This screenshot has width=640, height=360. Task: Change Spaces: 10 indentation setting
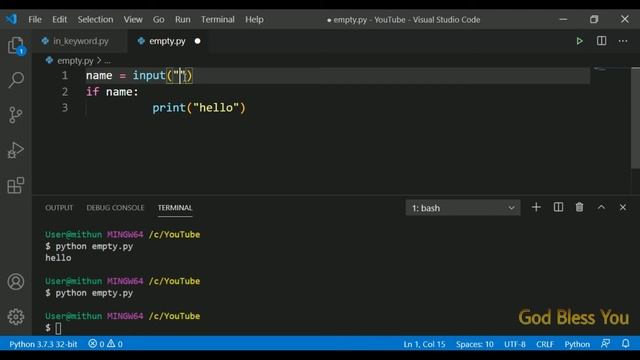click(x=475, y=344)
